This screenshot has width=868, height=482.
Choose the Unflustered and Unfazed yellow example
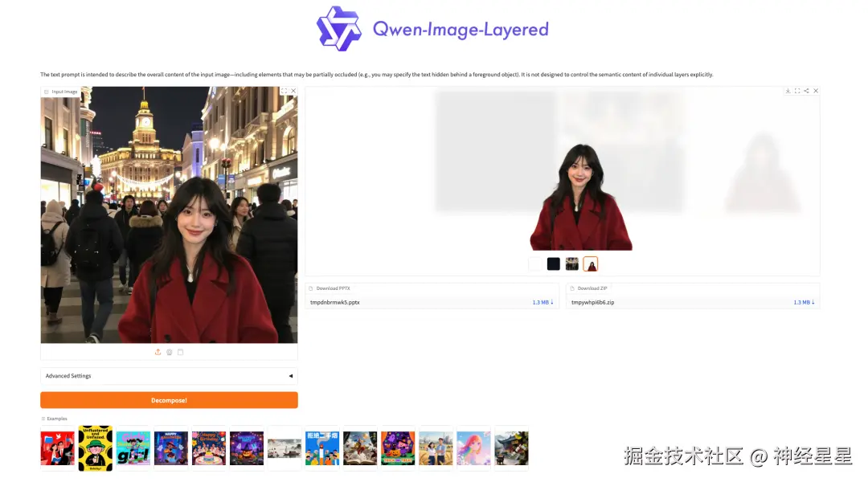95,448
